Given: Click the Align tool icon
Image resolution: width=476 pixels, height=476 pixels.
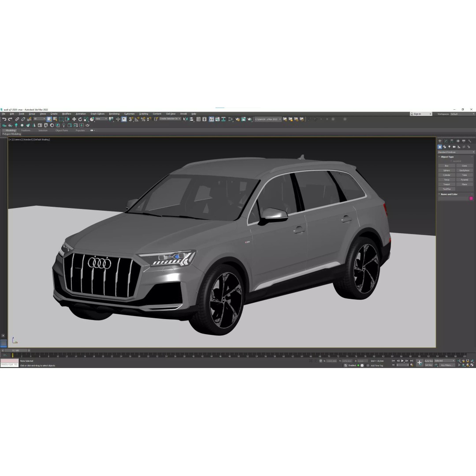Looking at the screenshot, I should [192, 119].
